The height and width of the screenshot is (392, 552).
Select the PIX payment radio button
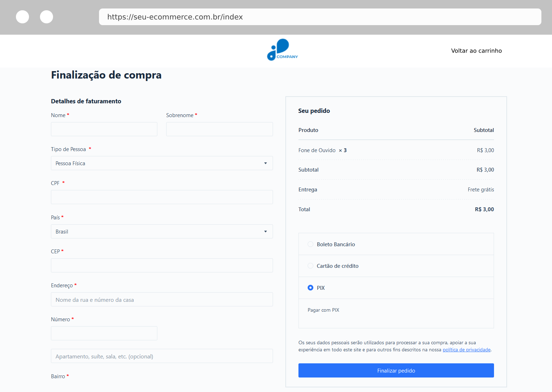click(310, 288)
